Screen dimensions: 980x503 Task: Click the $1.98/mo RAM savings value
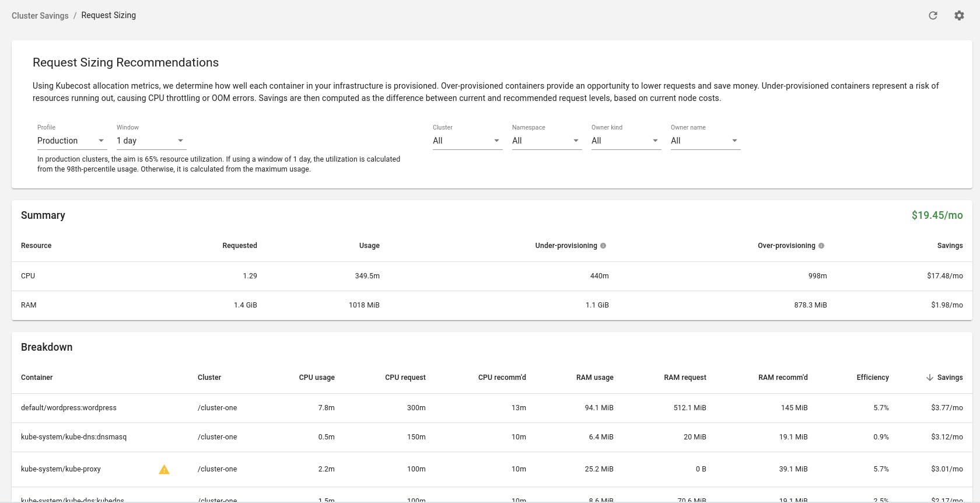pos(947,305)
